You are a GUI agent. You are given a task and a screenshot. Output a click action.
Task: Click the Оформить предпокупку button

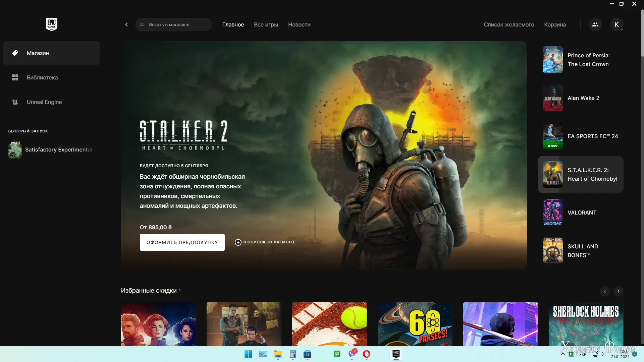[182, 242]
